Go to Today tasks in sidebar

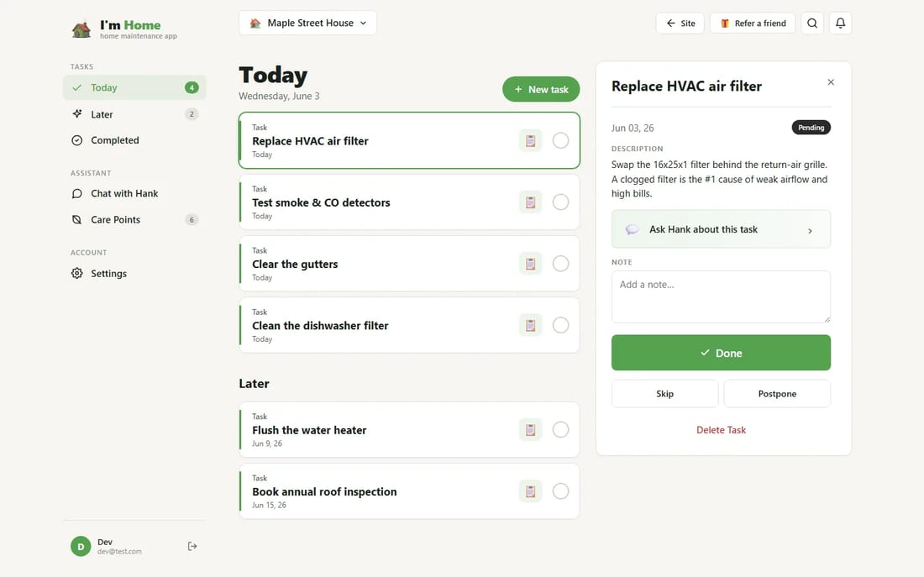click(x=134, y=87)
